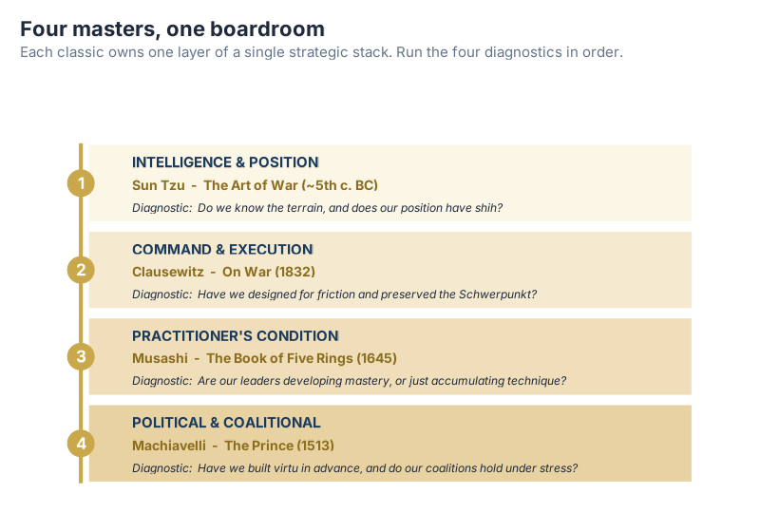
Task: Click the diagnostic about virtu and coalitions
Action: point(354,468)
